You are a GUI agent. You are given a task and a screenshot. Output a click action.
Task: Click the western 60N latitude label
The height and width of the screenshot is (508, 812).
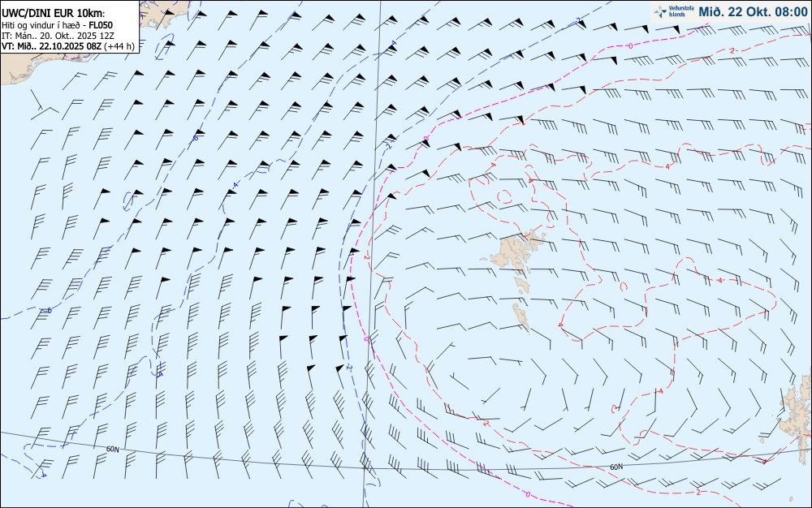113,450
